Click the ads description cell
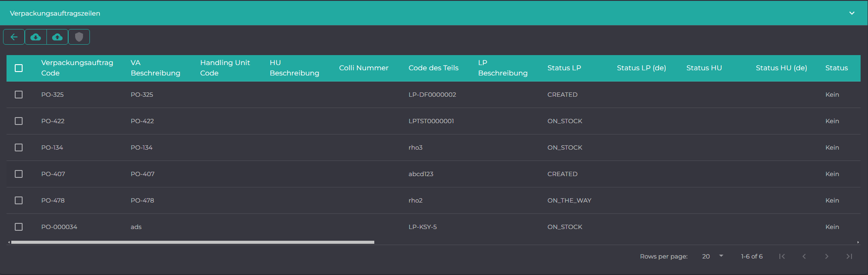 pyautogui.click(x=136, y=227)
